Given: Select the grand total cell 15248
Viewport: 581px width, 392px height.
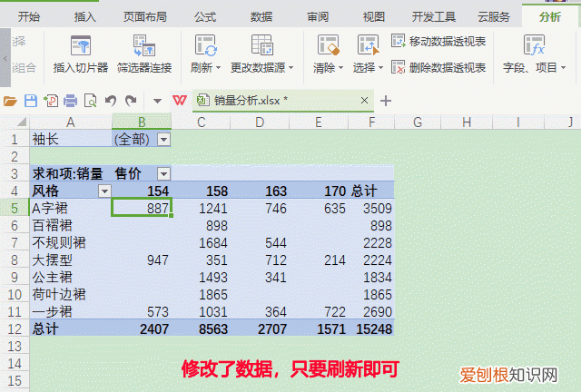Looking at the screenshot, I should click(371, 329).
